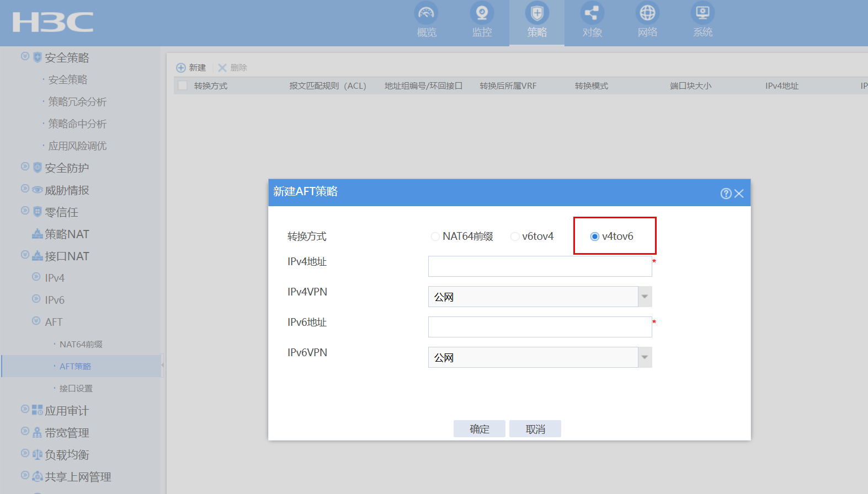Collapse the AFT subtree
The image size is (868, 494).
[36, 321]
